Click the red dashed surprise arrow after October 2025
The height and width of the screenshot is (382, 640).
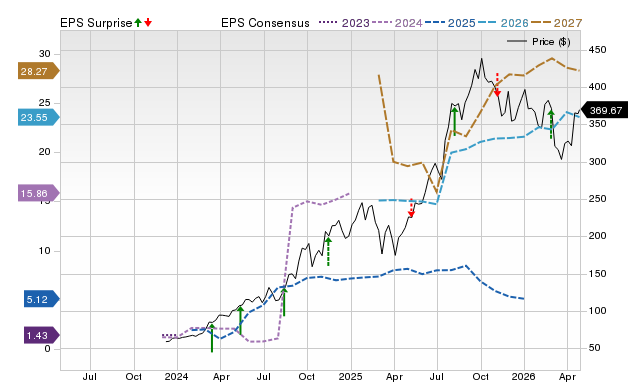tap(497, 85)
